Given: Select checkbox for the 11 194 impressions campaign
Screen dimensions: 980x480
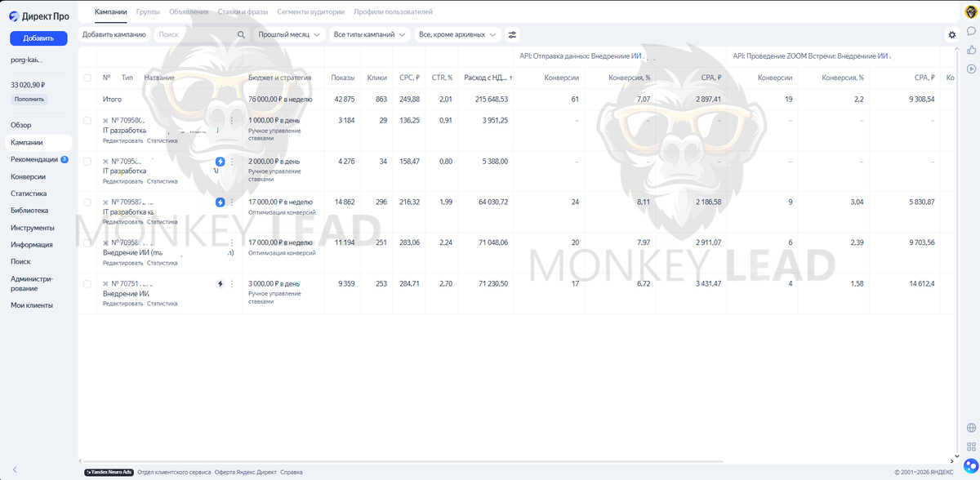Looking at the screenshot, I should [87, 243].
